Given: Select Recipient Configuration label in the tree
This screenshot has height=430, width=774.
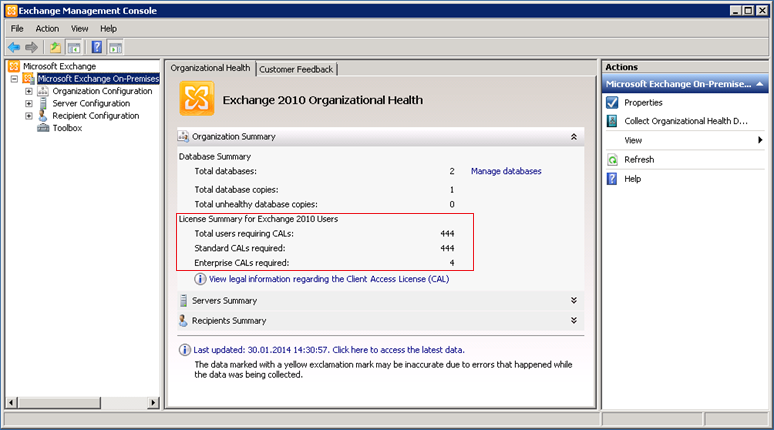Looking at the screenshot, I should pyautogui.click(x=96, y=116).
